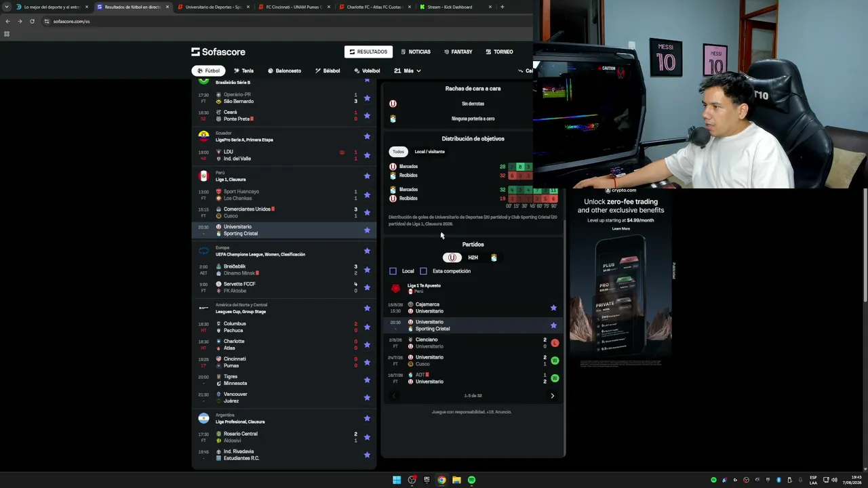The width and height of the screenshot is (868, 488).
Task: Open File Explorer from the taskbar
Action: (x=456, y=480)
